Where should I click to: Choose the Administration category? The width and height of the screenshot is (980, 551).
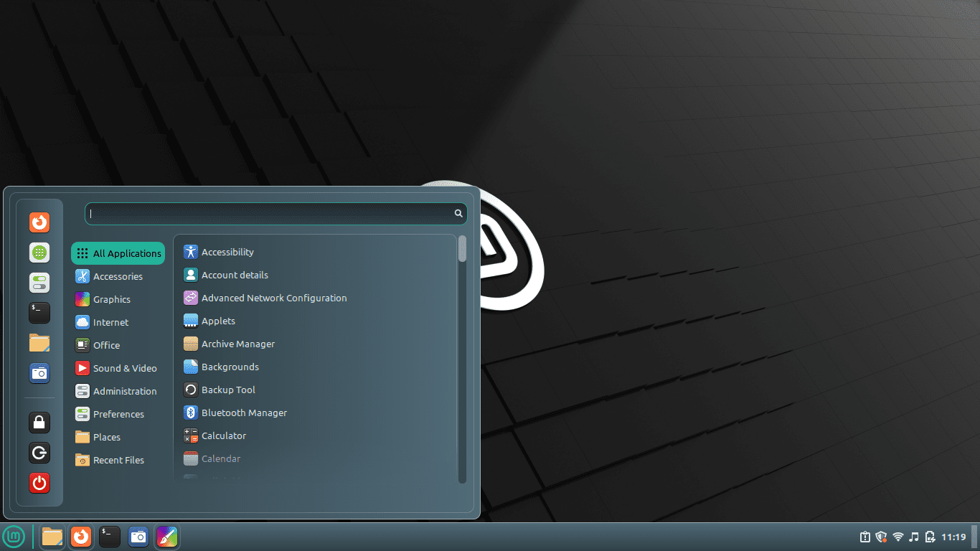[124, 391]
